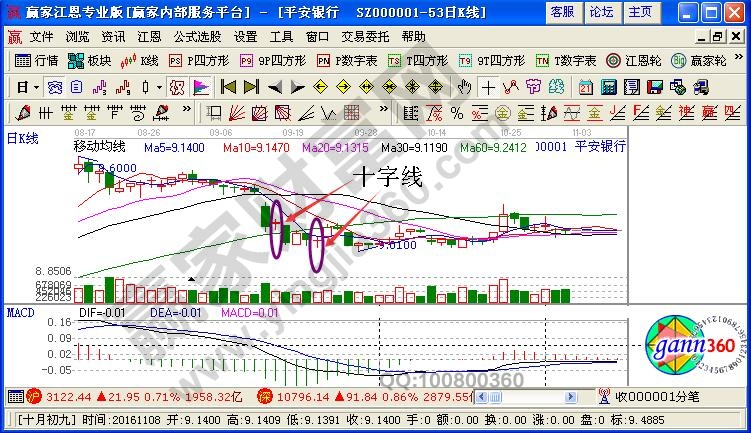
Task: Open the candlestick style dropdown arrow
Action: [x=160, y=86]
